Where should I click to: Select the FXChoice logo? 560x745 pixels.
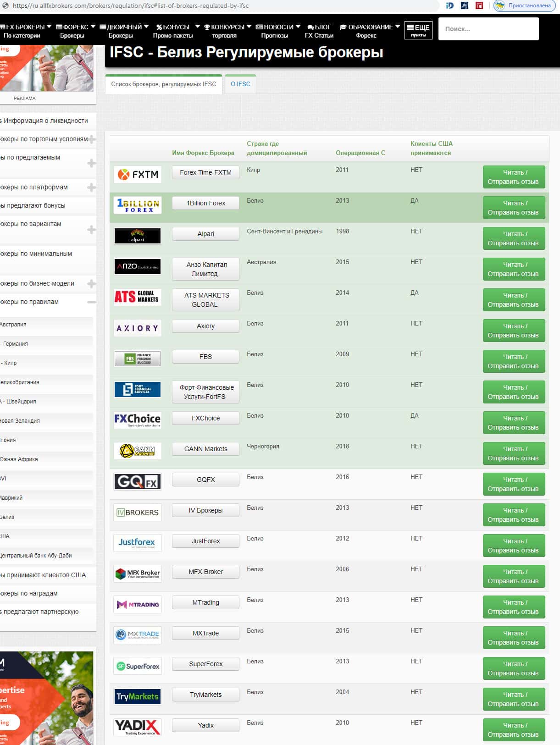pyautogui.click(x=137, y=419)
